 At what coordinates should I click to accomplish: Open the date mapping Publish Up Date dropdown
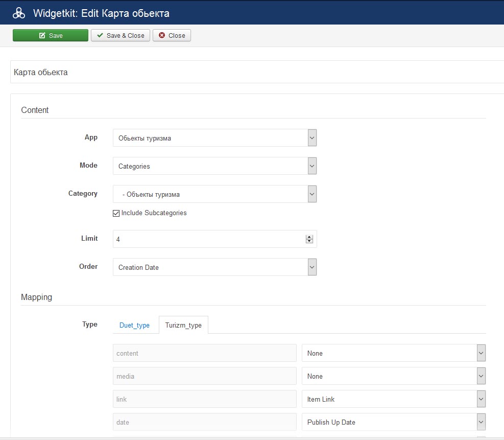393,422
